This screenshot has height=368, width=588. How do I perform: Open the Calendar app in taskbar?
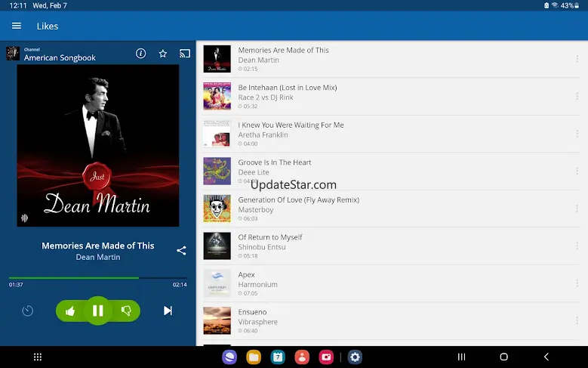tap(278, 357)
